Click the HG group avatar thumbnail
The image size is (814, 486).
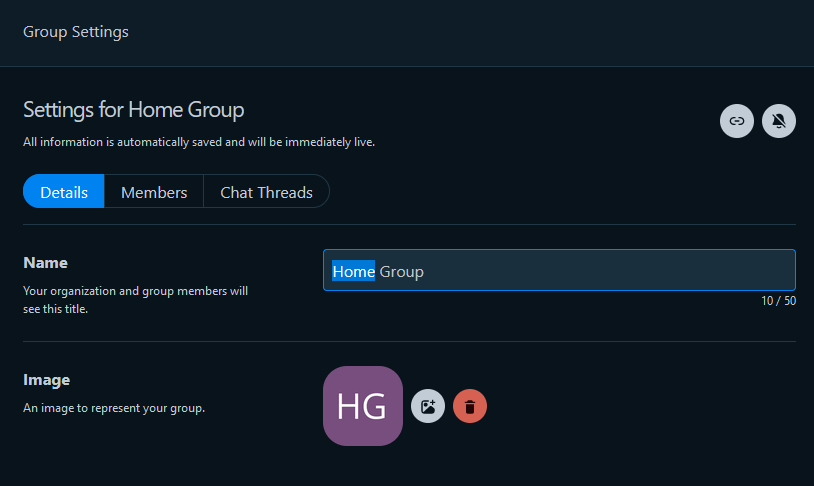(363, 406)
